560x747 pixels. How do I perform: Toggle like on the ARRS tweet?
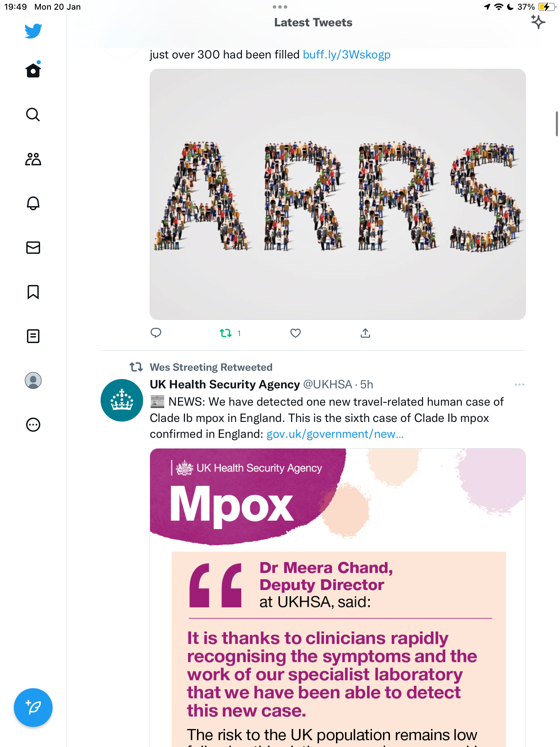tap(295, 333)
